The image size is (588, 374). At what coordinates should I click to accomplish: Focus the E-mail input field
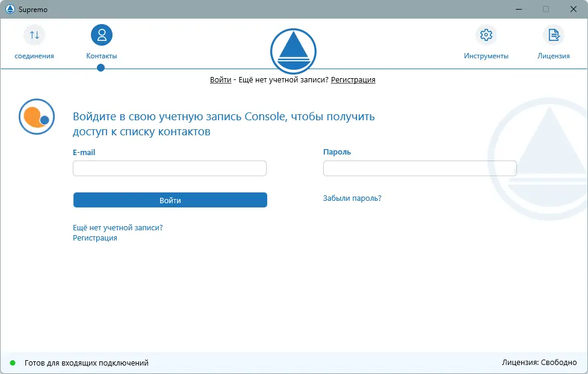[x=170, y=168]
